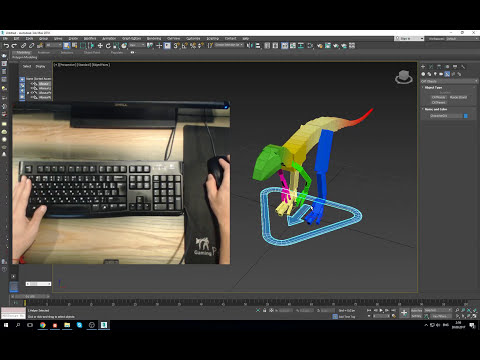480x360 pixels.
Task: Toggle Auto Key animation mode
Action: click(x=416, y=310)
